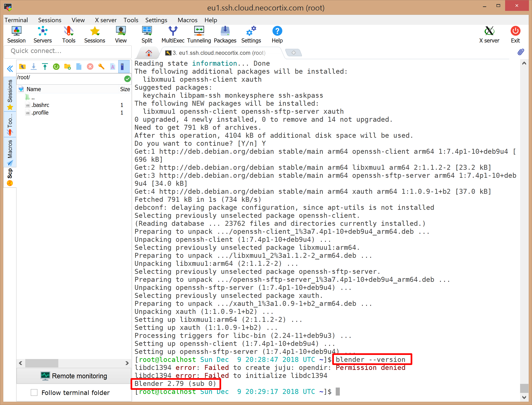Open a new tab with plus button
The width and height of the screenshot is (532, 405).
[293, 53]
